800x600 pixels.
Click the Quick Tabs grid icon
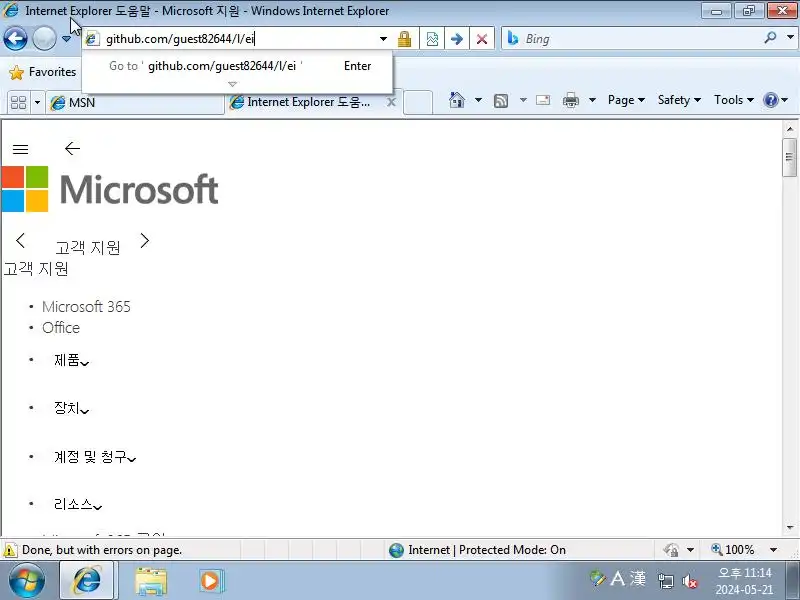pos(18,103)
